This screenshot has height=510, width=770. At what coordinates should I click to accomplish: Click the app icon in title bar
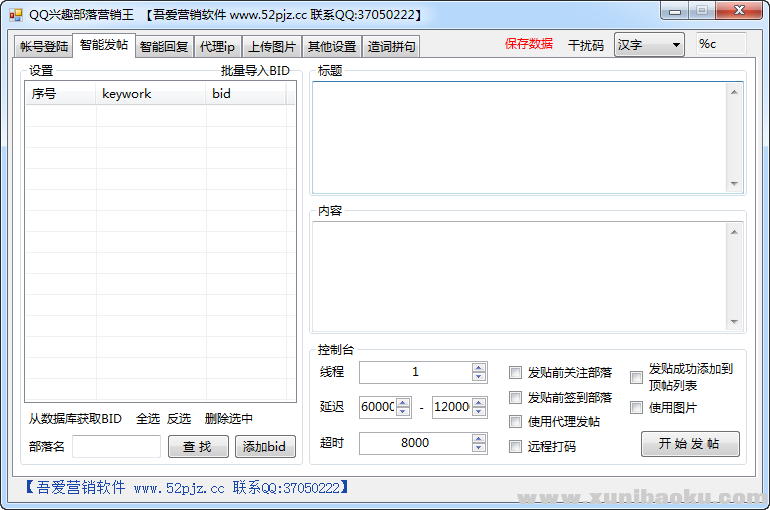click(15, 15)
